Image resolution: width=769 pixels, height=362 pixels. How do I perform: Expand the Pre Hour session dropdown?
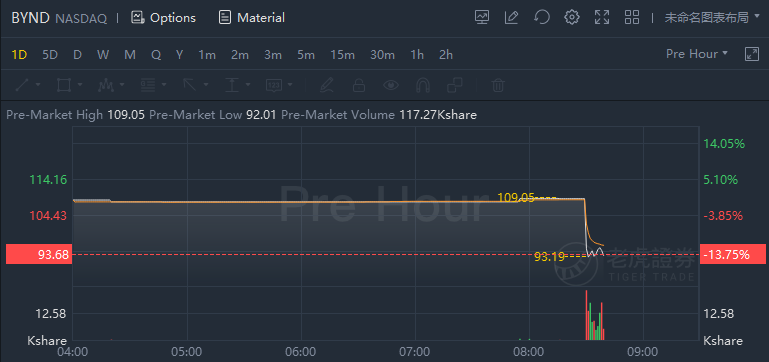point(696,53)
